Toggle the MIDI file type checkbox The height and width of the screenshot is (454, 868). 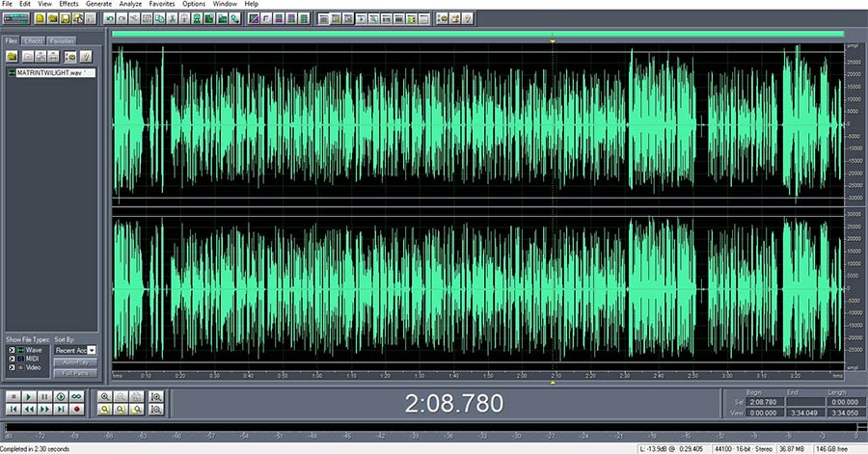click(12, 359)
